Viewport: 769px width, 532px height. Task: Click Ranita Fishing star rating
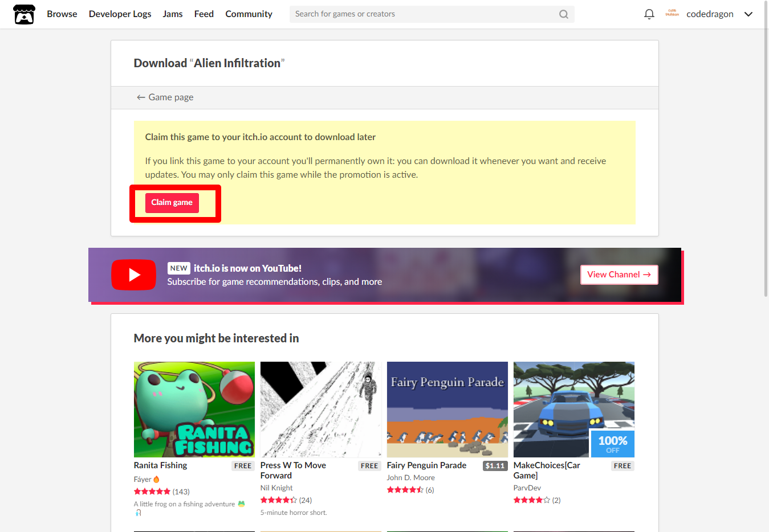point(152,492)
